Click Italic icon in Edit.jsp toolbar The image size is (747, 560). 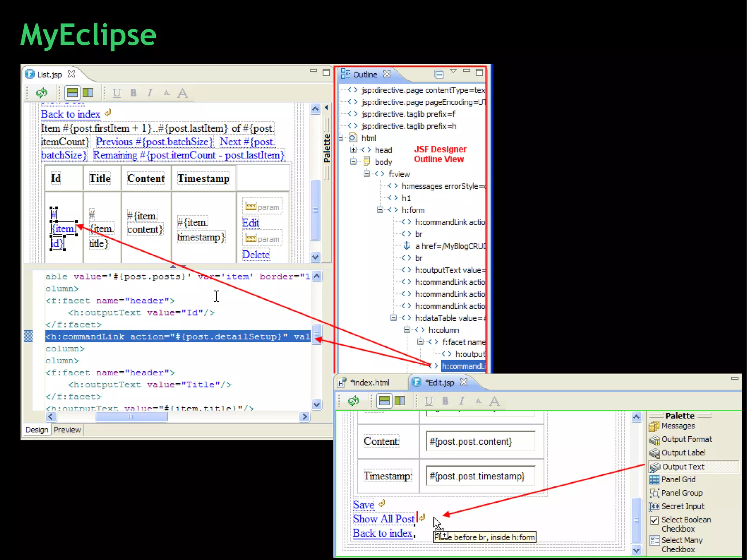462,401
